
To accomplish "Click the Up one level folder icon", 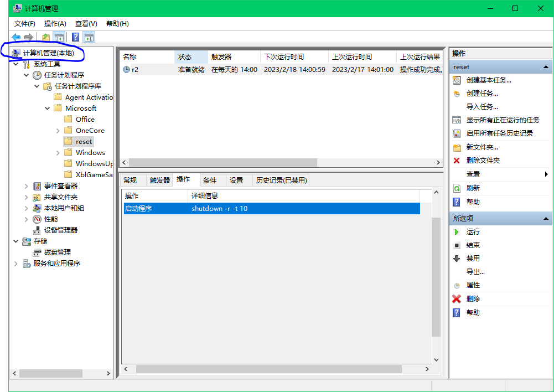I will pyautogui.click(x=46, y=37).
